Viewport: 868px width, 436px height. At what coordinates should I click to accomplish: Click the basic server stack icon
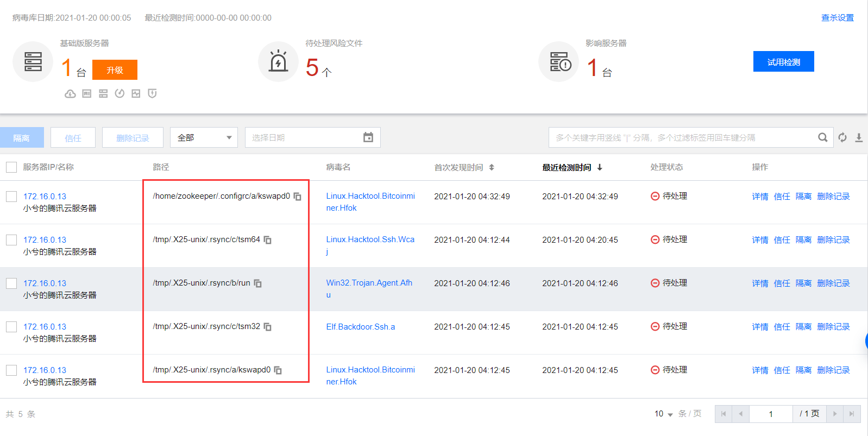click(x=33, y=62)
